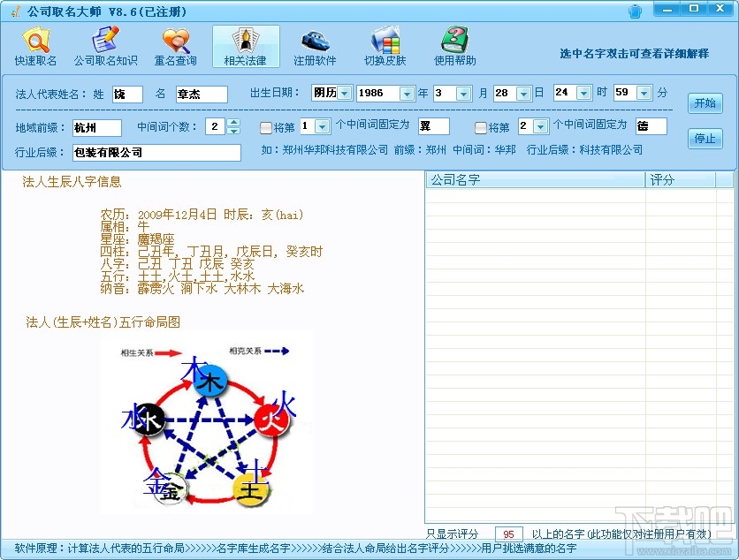Open 公司取名知识 naming knowledge
Screen dimensions: 739x560
tap(105, 46)
